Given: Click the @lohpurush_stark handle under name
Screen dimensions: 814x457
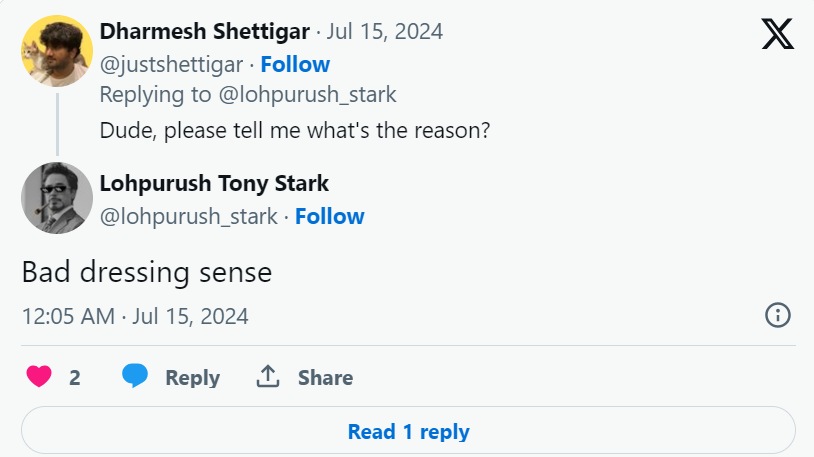Looking at the screenshot, I should tap(188, 216).
